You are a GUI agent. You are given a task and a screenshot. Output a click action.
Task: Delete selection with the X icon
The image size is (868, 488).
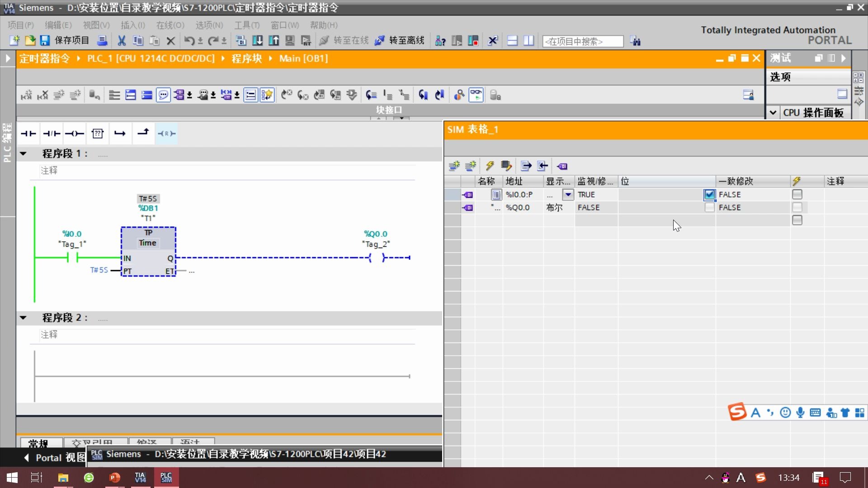tap(170, 41)
